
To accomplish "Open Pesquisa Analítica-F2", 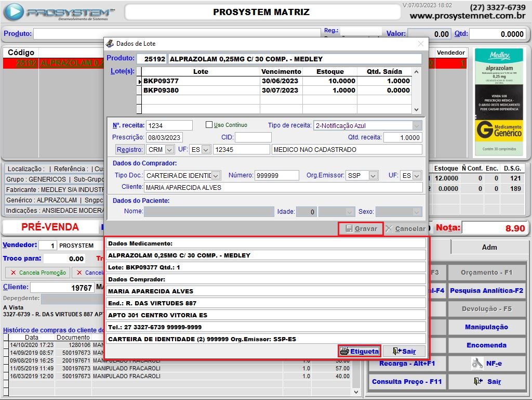I will pos(486,291).
